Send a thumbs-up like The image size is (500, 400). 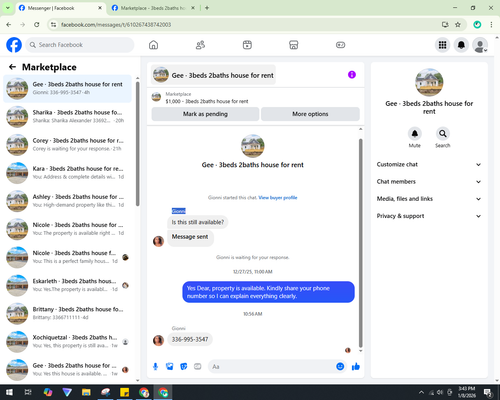356,367
